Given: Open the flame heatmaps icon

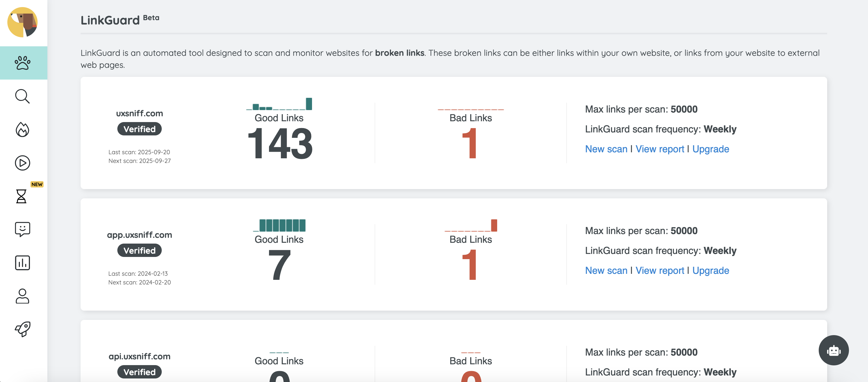Looking at the screenshot, I should (x=23, y=129).
